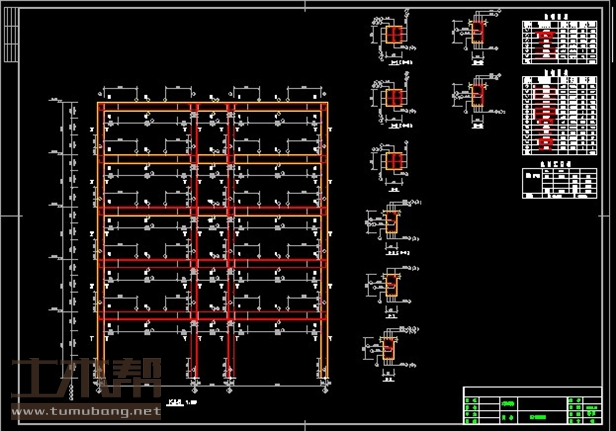Image resolution: width=616 pixels, height=431 pixels.
Task: Select the fifth section detail in left column
Action: click(391, 286)
